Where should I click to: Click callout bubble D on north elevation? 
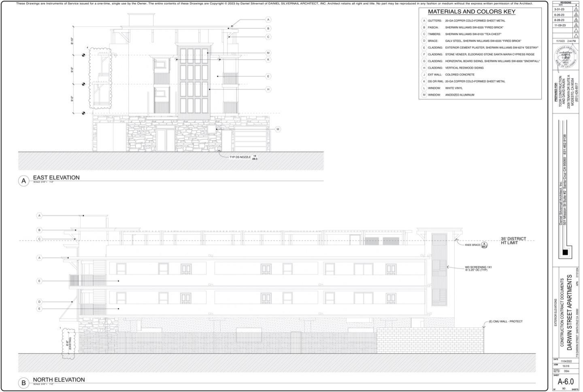(39, 302)
